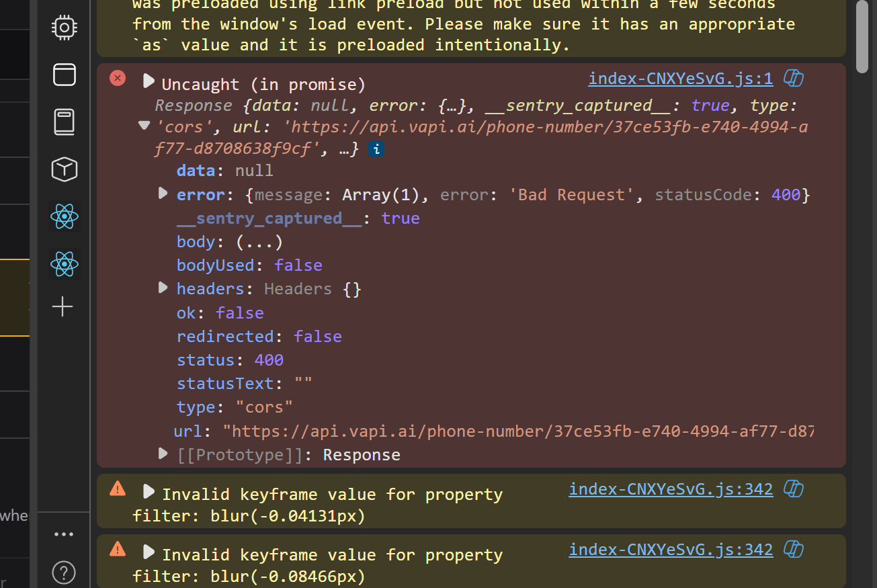Click the preload warning text about `as` value
This screenshot has width=877, height=588.
point(464,26)
